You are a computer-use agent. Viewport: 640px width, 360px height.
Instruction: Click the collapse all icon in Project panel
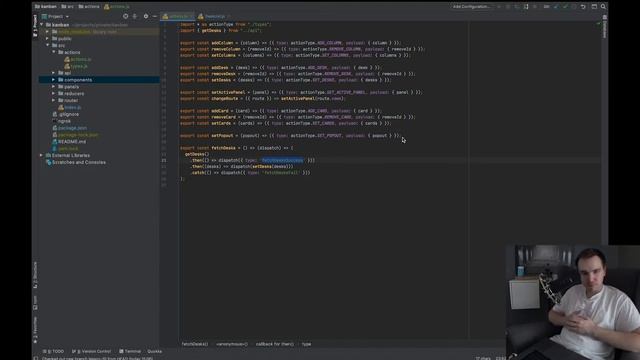point(135,16)
